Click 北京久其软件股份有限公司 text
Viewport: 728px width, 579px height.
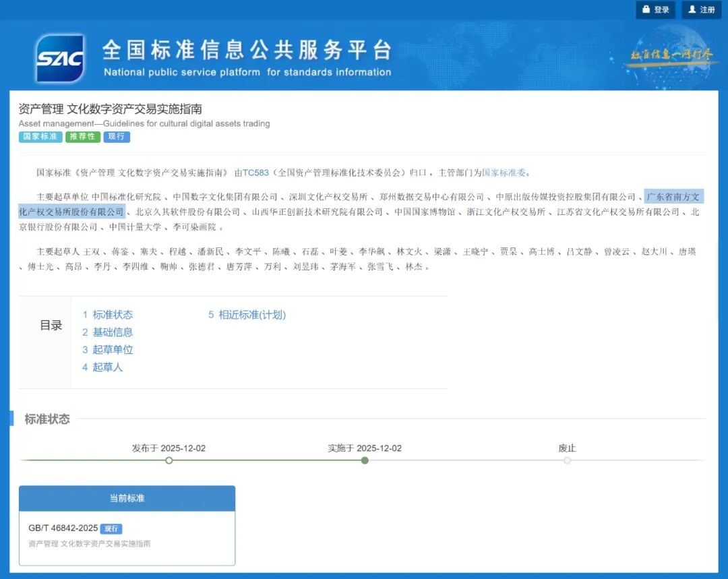[187, 212]
